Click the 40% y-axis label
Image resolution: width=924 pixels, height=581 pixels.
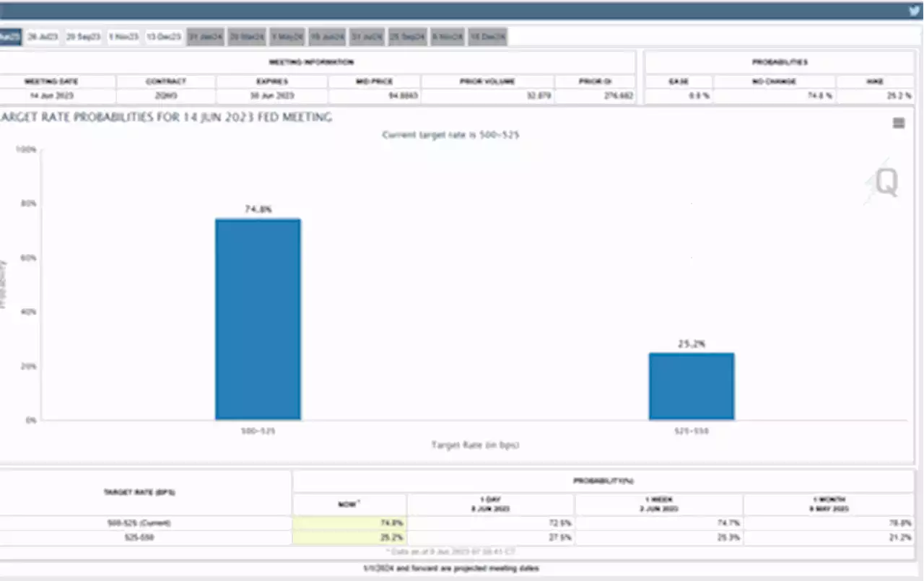coord(29,312)
